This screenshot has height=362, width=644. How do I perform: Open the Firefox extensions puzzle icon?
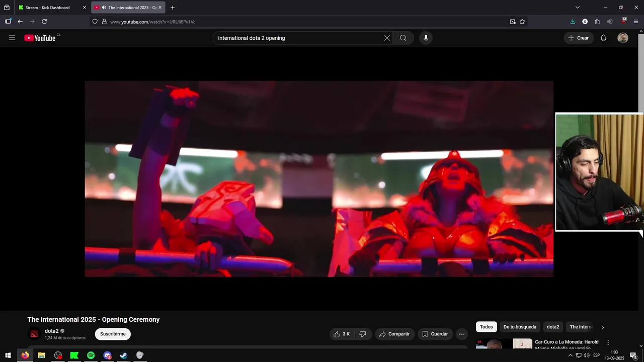click(597, 22)
